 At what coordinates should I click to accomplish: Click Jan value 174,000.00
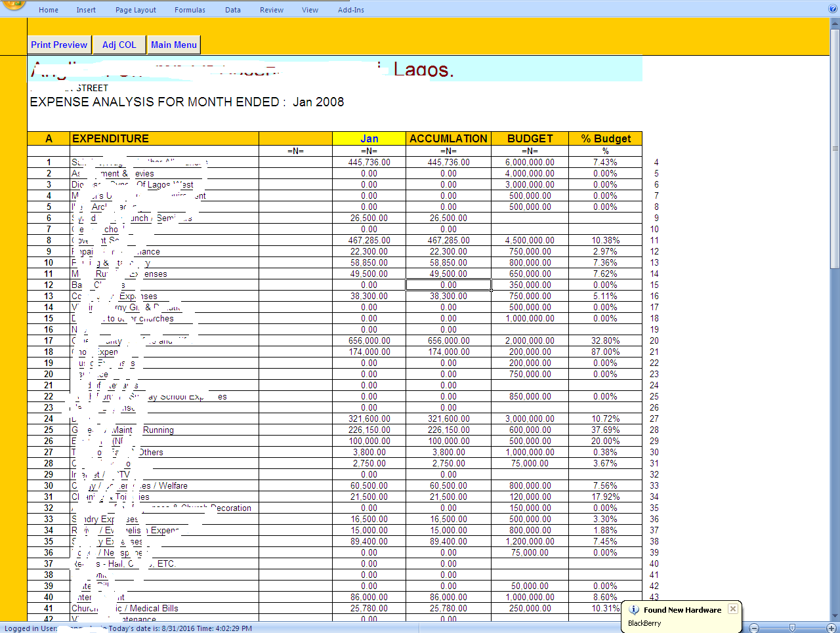coord(369,352)
